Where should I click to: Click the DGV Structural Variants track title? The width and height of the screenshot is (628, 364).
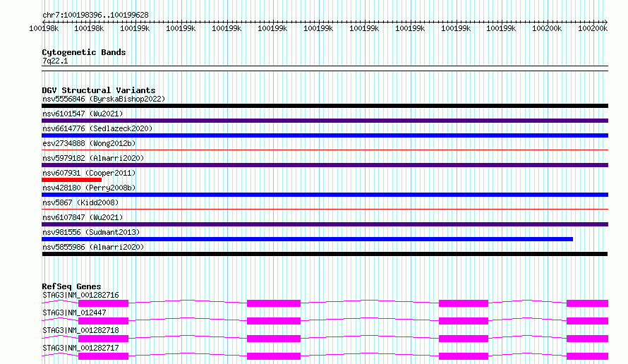pyautogui.click(x=99, y=90)
